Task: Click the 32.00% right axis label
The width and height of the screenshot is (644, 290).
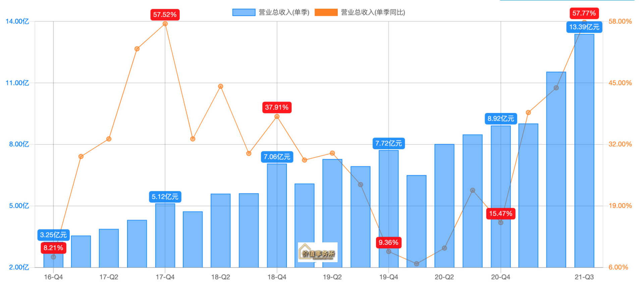Action: pos(620,144)
